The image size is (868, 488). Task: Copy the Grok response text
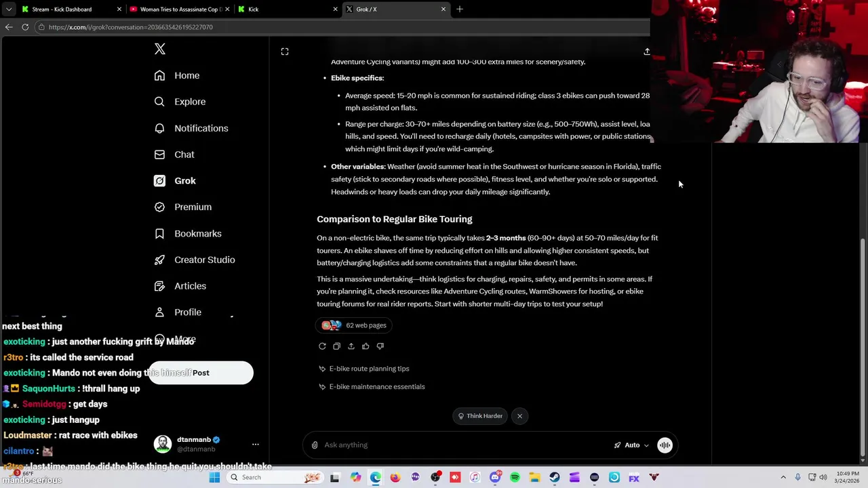[x=336, y=346]
